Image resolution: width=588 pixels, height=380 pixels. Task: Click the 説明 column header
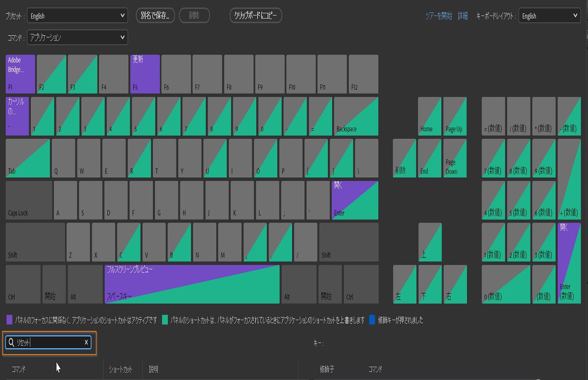pos(153,369)
